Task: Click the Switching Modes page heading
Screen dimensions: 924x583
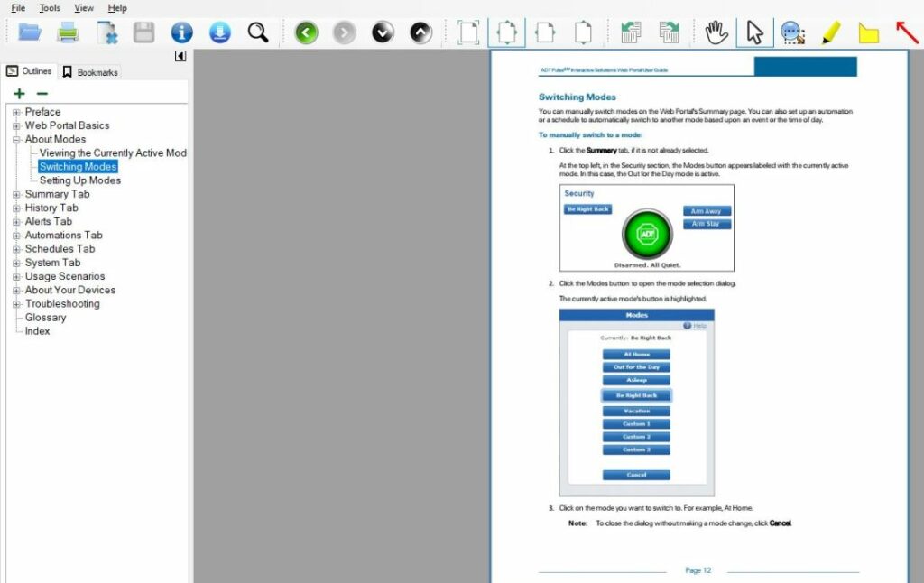Action: (x=577, y=97)
